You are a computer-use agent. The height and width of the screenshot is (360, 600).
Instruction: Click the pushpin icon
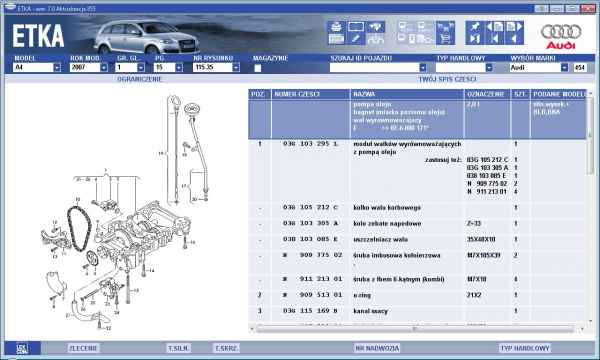click(475, 27)
